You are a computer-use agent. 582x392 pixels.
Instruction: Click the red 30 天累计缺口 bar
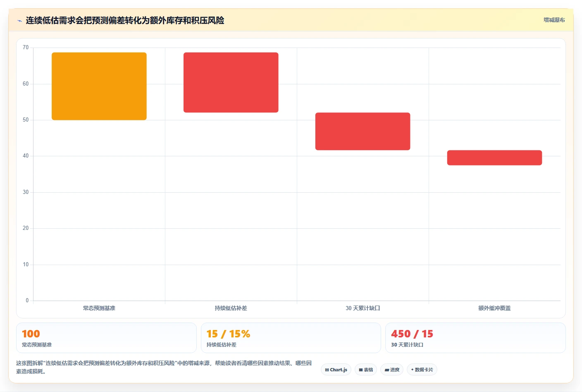point(363,131)
